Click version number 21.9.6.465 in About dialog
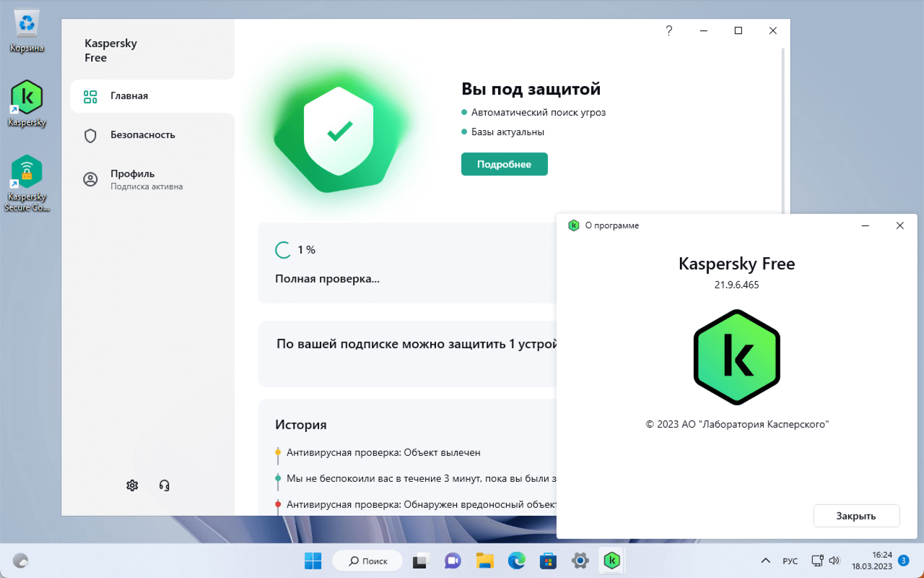Image resolution: width=924 pixels, height=578 pixels. pos(737,285)
